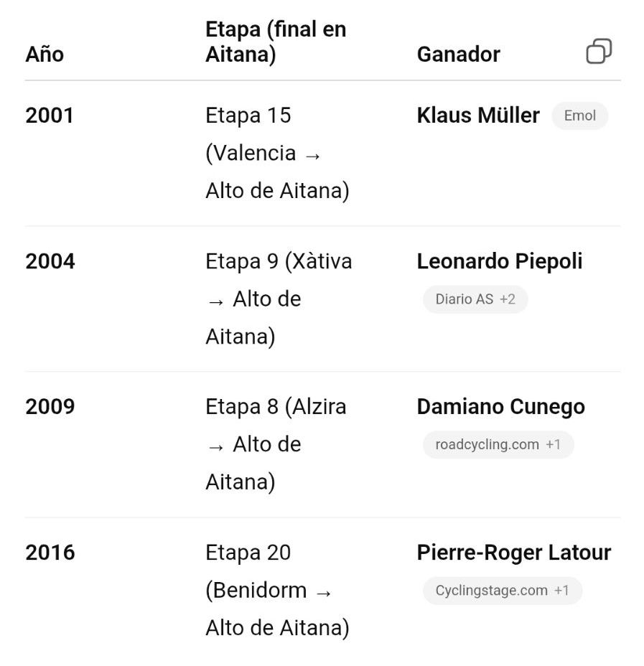The height and width of the screenshot is (666, 644).
Task: Click the Etapa 15 Valencia stage cell
Action: pyautogui.click(x=276, y=153)
